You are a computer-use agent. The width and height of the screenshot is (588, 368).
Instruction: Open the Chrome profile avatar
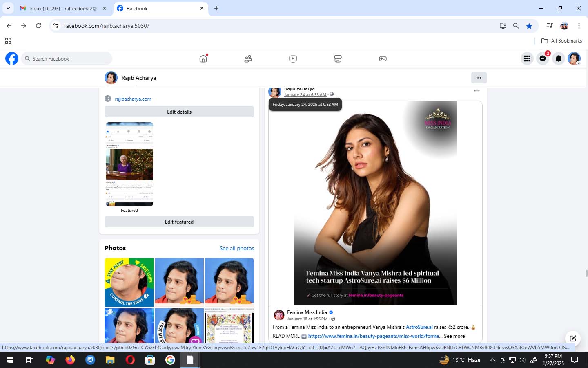point(564,26)
